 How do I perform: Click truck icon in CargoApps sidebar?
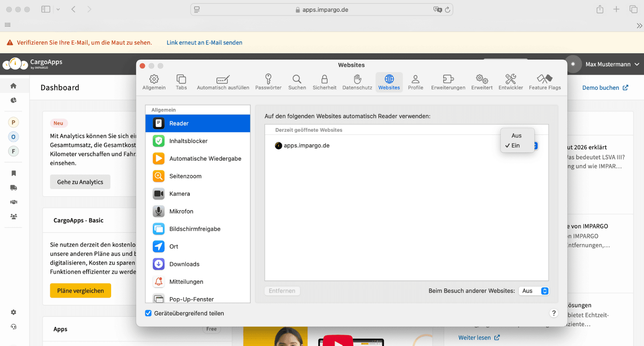click(x=13, y=188)
